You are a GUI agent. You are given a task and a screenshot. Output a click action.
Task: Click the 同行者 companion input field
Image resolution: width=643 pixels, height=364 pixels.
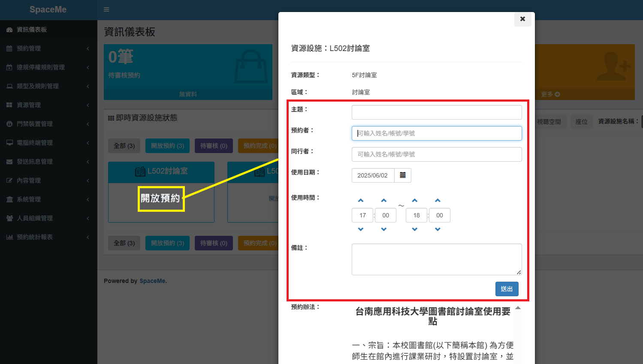click(436, 154)
